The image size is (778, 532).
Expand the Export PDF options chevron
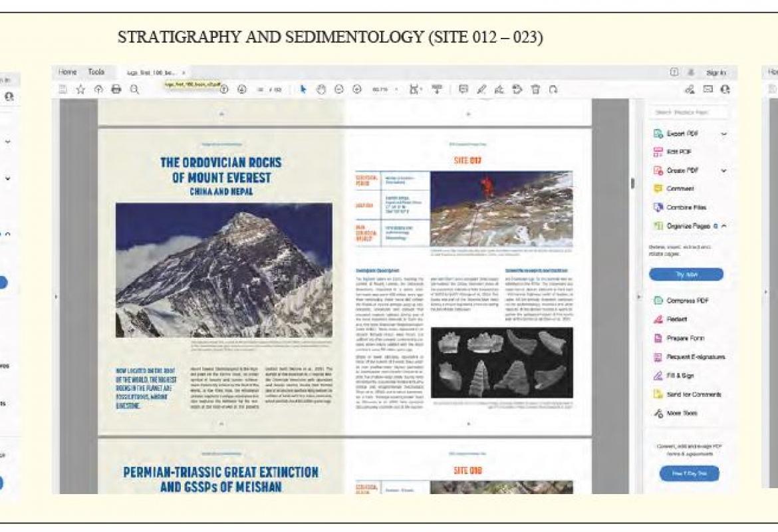[x=723, y=134]
